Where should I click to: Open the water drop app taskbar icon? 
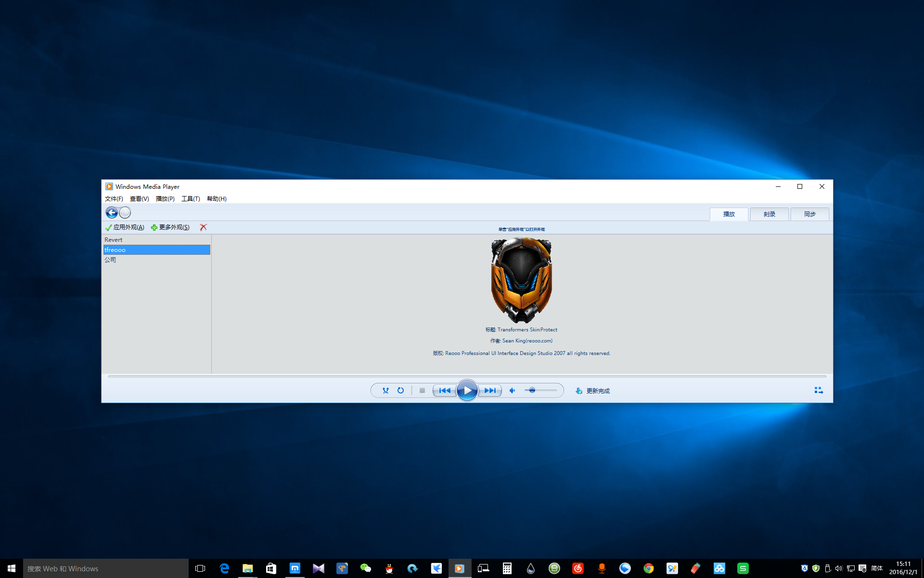click(531, 568)
